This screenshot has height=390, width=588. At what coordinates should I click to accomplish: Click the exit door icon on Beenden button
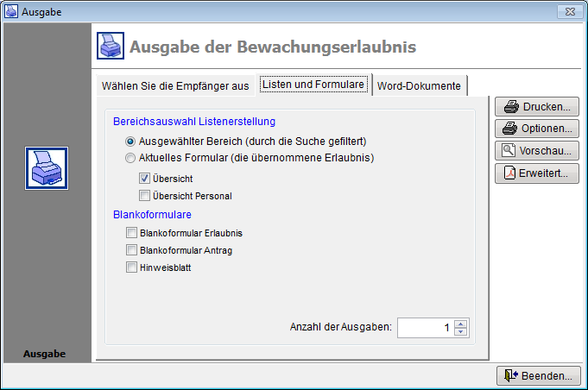coord(510,376)
